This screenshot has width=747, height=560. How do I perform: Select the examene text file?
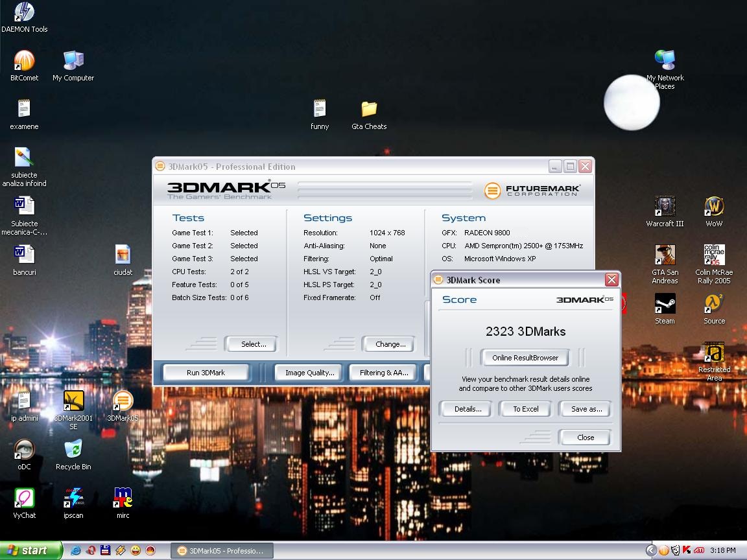point(24,115)
